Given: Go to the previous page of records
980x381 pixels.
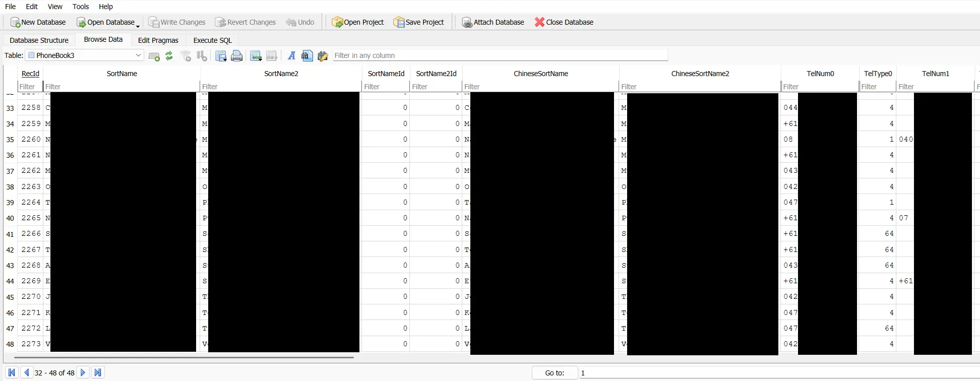Looking at the screenshot, I should [x=27, y=372].
